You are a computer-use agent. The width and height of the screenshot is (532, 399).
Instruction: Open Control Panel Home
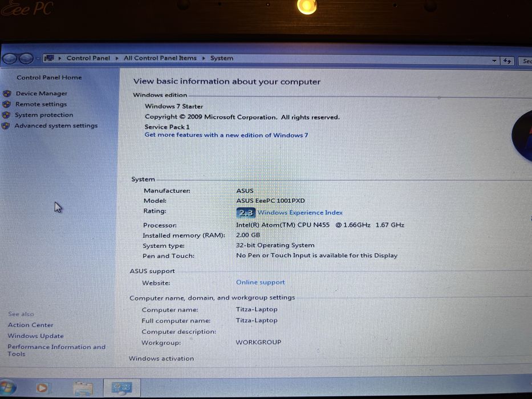pyautogui.click(x=49, y=78)
